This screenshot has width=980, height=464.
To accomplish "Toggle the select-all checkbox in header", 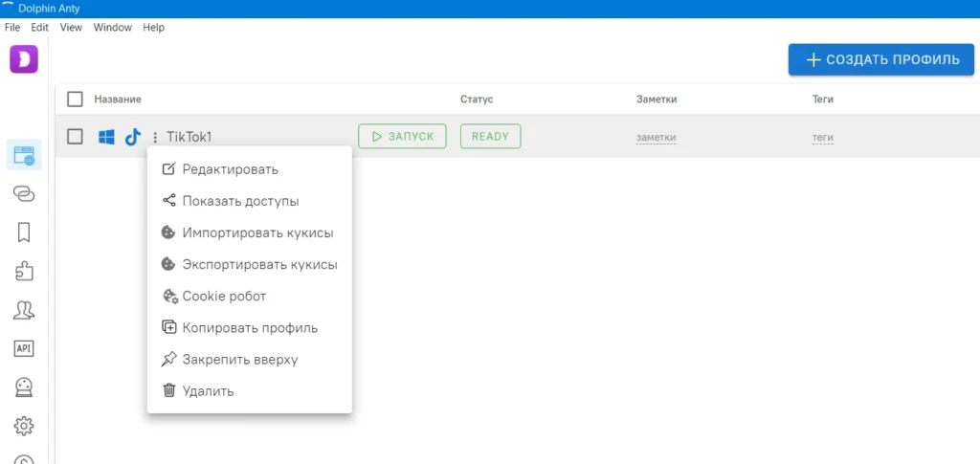I will point(75,99).
